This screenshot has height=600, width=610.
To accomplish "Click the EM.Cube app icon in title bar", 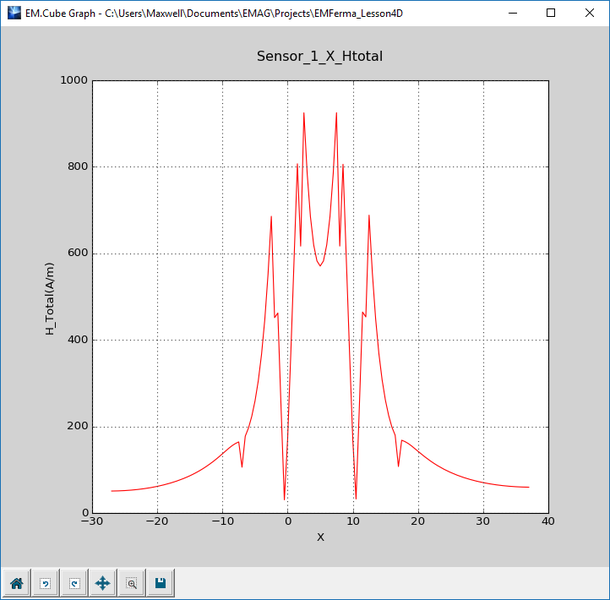I will pos(13,13).
